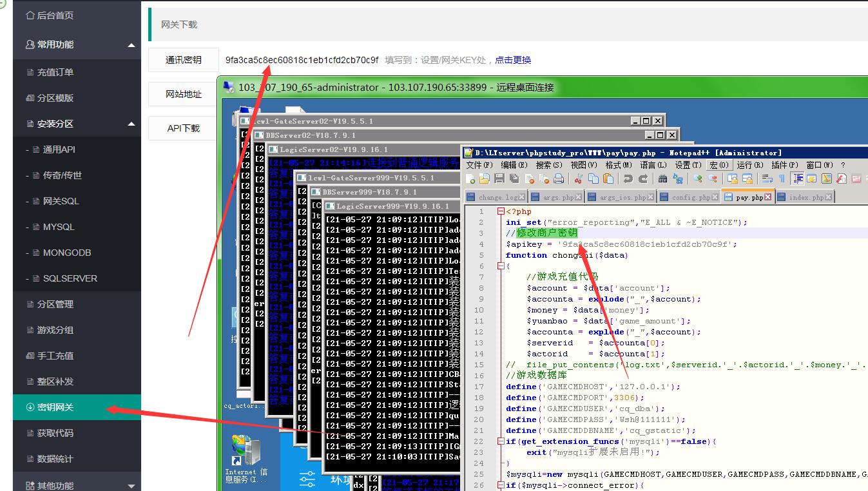Click the API下载 button
The image size is (868, 491).
click(x=183, y=128)
